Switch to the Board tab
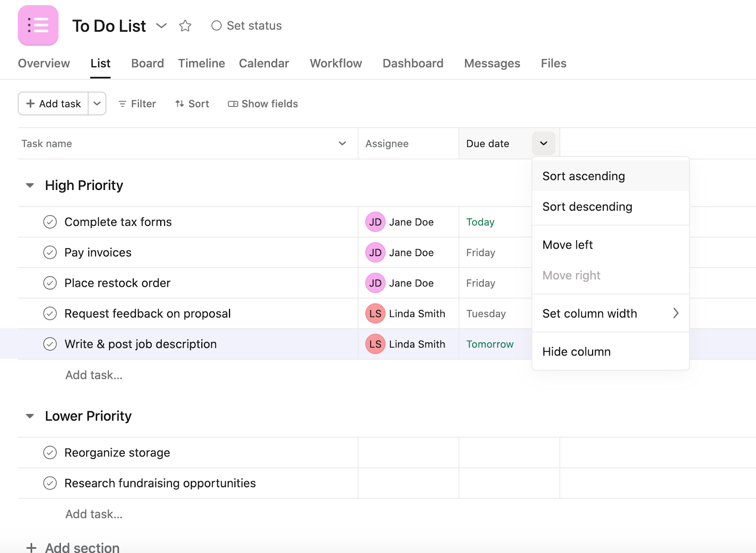Screen dimensions: 756x553 tap(147, 63)
